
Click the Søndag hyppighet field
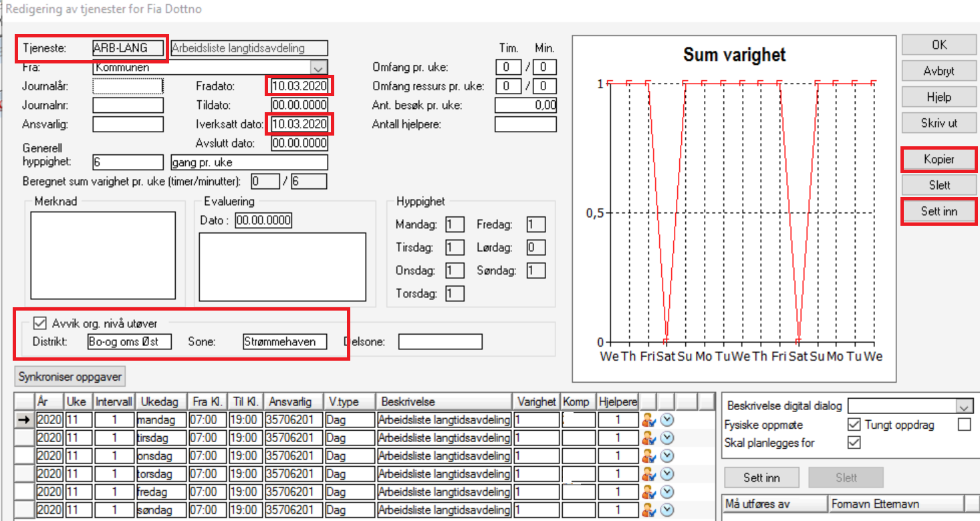click(x=535, y=271)
